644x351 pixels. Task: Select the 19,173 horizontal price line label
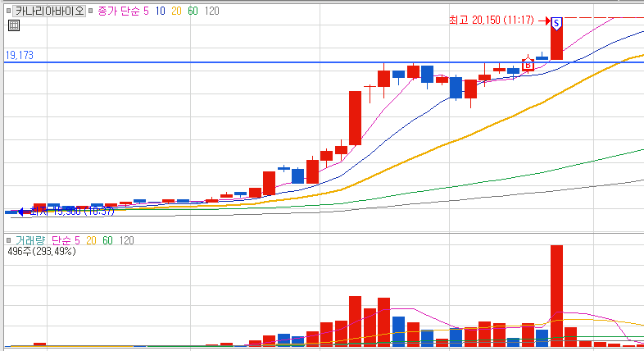point(20,55)
